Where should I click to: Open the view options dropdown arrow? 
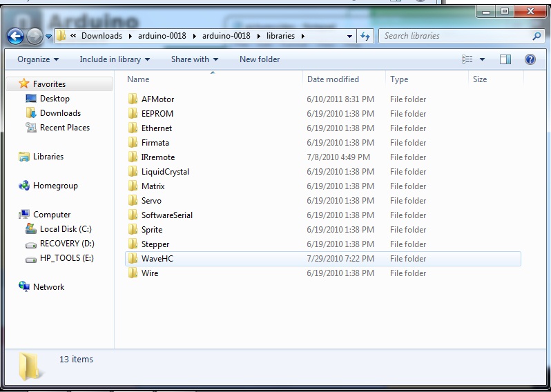pos(482,59)
